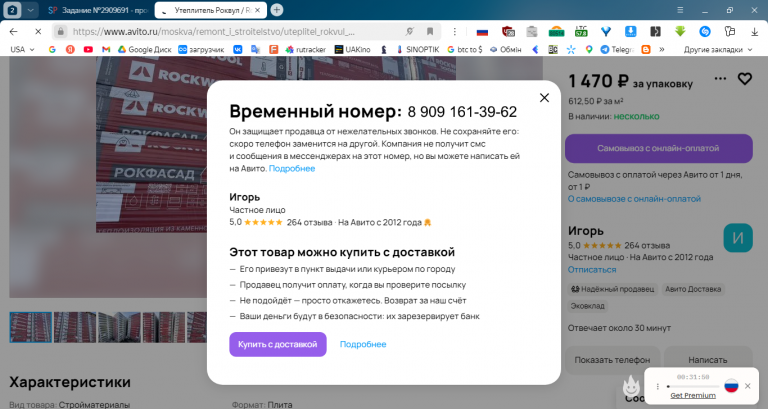
Task: Click Russian flag VPN extension in toolbar
Action: 482,32
